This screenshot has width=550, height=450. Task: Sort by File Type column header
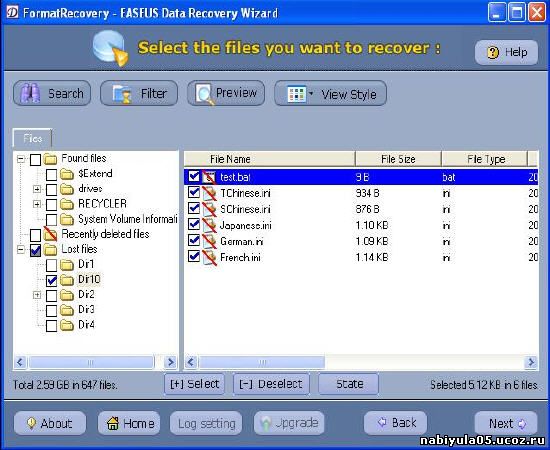tap(484, 159)
